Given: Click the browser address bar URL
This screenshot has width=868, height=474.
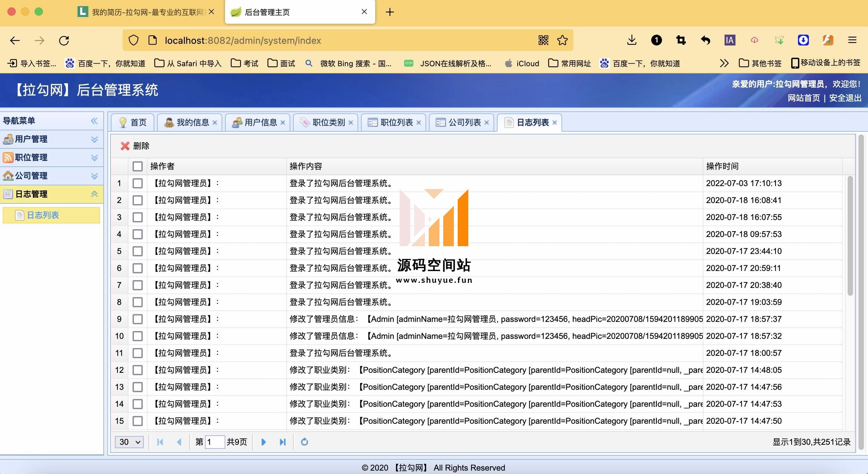Looking at the screenshot, I should 243,40.
